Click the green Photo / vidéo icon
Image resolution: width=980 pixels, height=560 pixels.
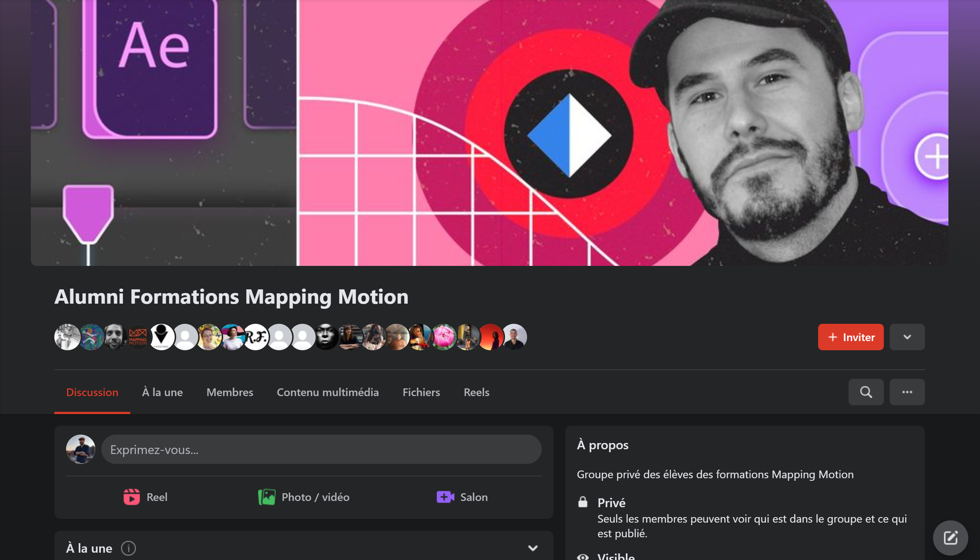click(x=266, y=497)
